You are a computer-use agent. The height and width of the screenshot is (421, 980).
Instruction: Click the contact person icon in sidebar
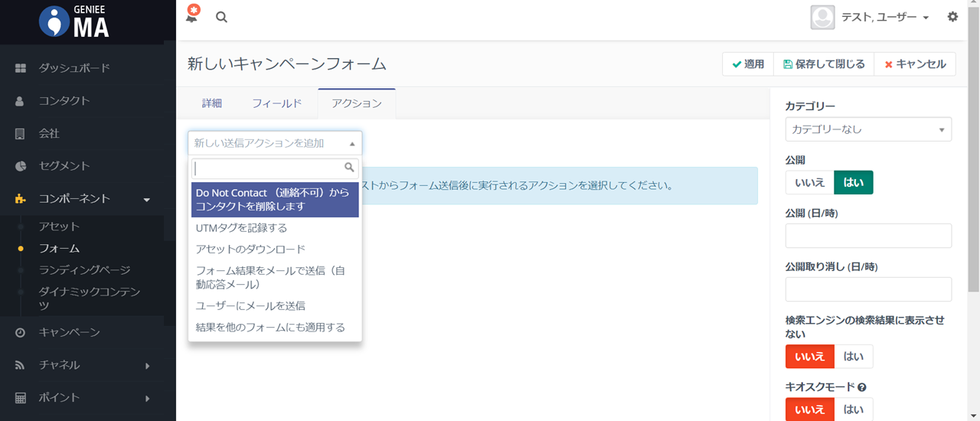tap(21, 101)
